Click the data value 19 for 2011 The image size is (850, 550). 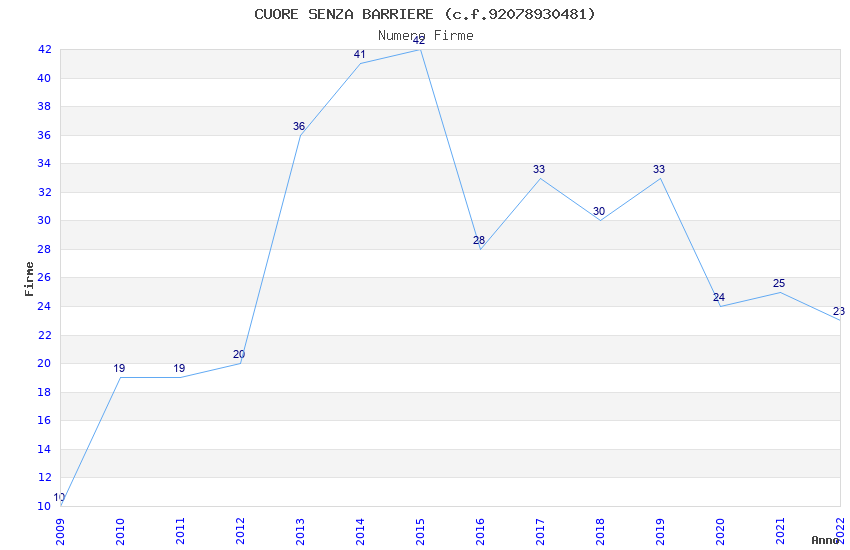(179, 368)
